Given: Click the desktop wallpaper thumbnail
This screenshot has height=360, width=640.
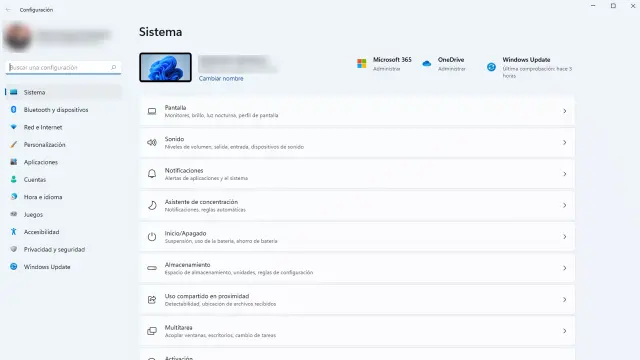Looking at the screenshot, I should (x=165, y=67).
